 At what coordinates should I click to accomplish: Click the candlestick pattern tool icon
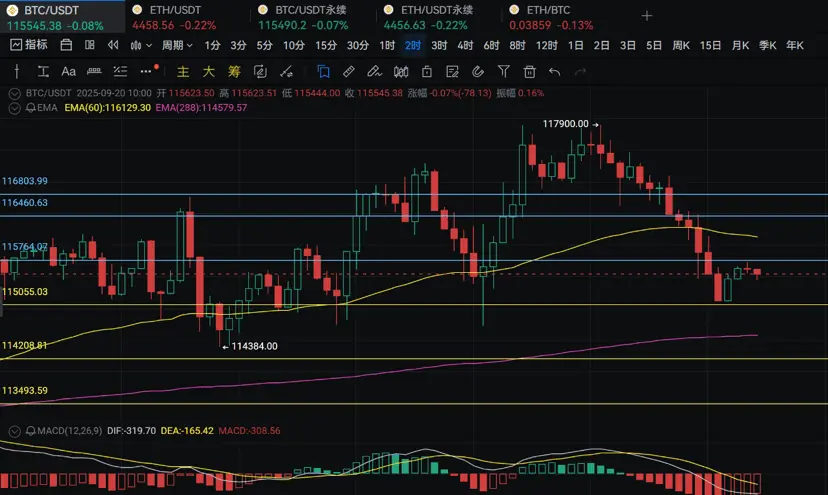[x=401, y=71]
